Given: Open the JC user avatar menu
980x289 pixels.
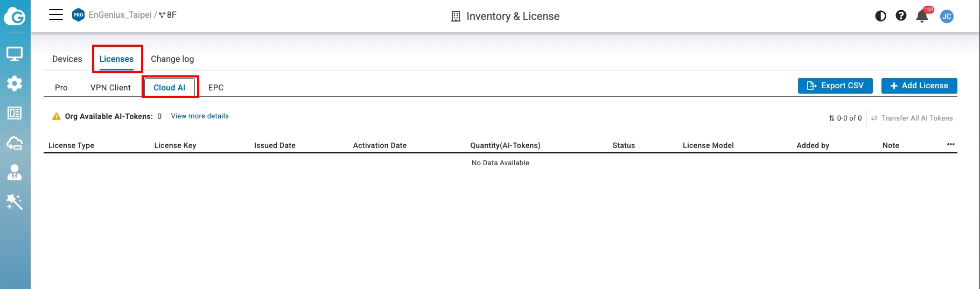Looking at the screenshot, I should point(947,16).
